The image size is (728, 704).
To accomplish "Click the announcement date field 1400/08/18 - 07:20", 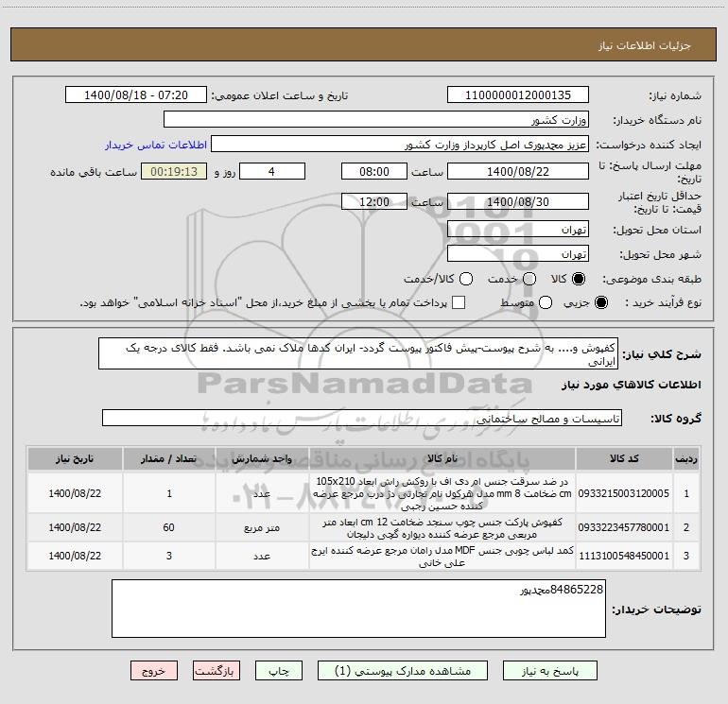I will (x=136, y=95).
